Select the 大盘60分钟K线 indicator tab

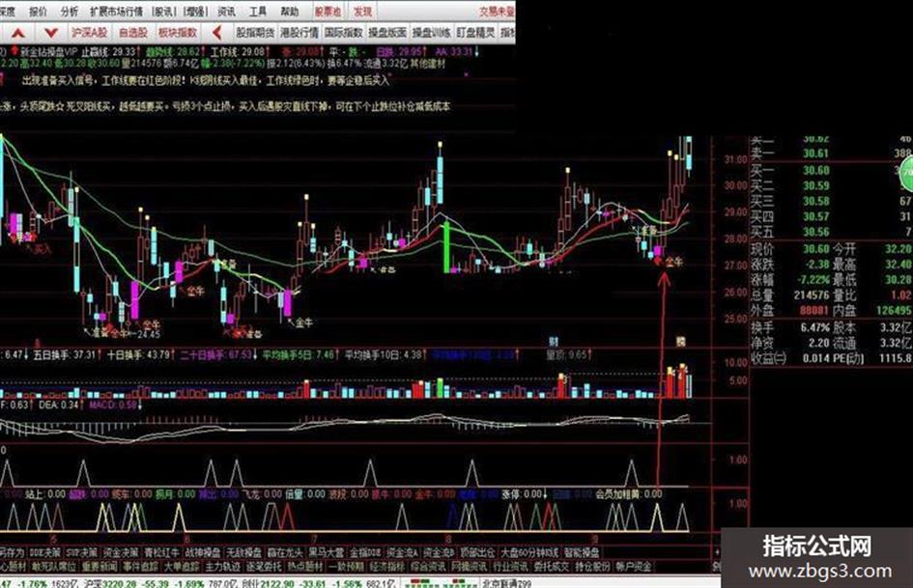(x=528, y=552)
